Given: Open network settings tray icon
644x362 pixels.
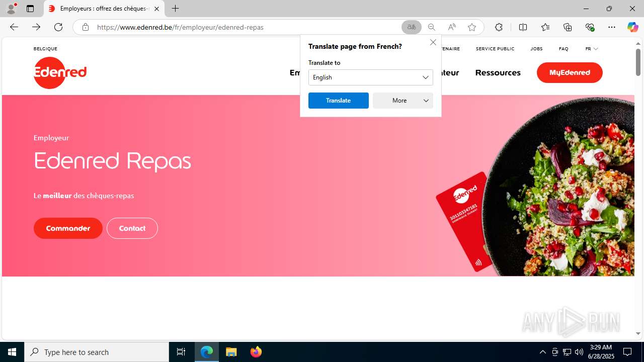Looking at the screenshot, I should [567, 352].
